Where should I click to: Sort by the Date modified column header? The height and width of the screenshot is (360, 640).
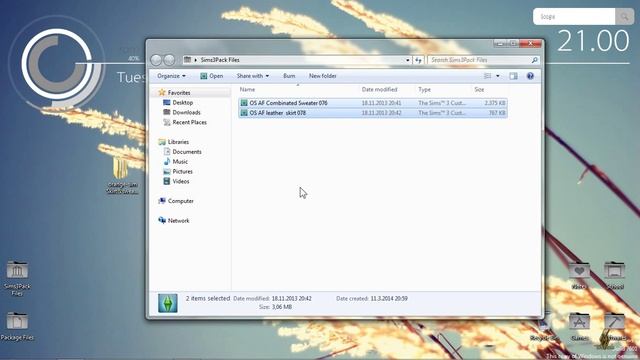tap(379, 89)
